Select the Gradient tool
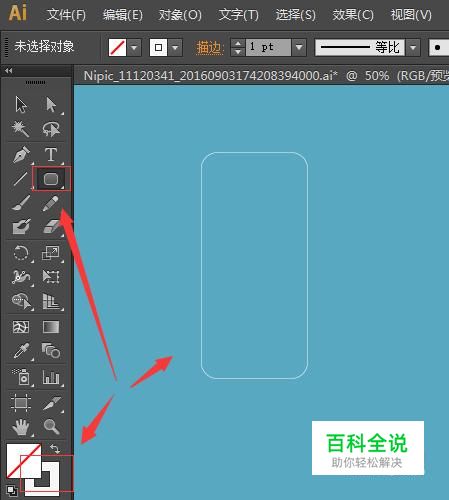449x500 pixels. pyautogui.click(x=51, y=327)
